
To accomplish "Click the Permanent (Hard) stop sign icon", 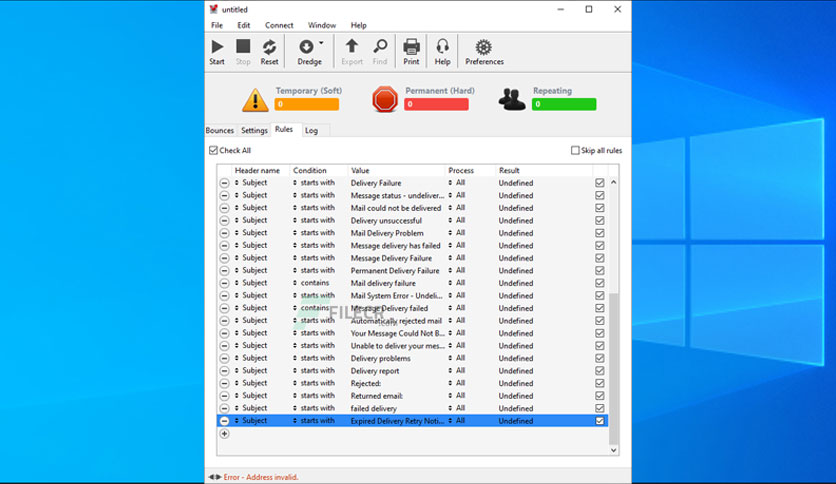I will click(384, 100).
